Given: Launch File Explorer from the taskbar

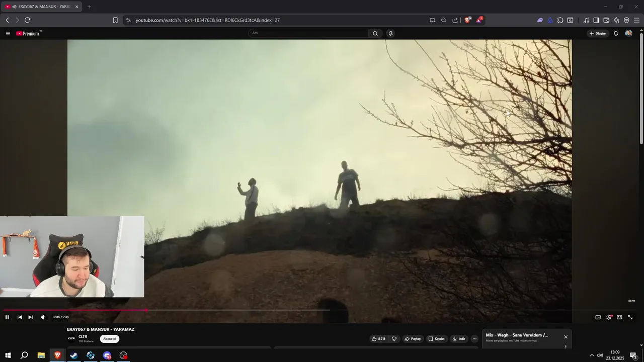Looking at the screenshot, I should (41, 355).
